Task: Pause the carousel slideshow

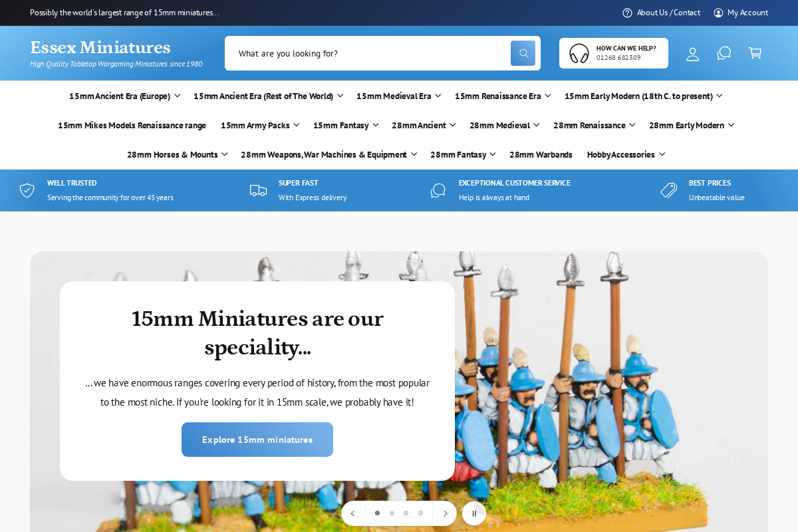Action: (x=474, y=513)
